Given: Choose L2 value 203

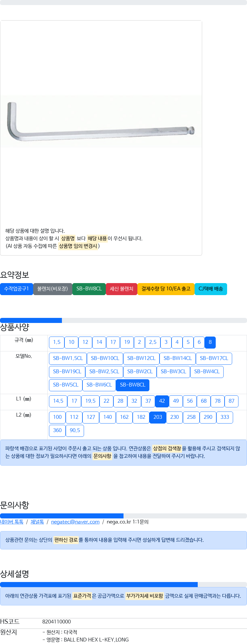Looking at the screenshot, I should (x=158, y=417).
